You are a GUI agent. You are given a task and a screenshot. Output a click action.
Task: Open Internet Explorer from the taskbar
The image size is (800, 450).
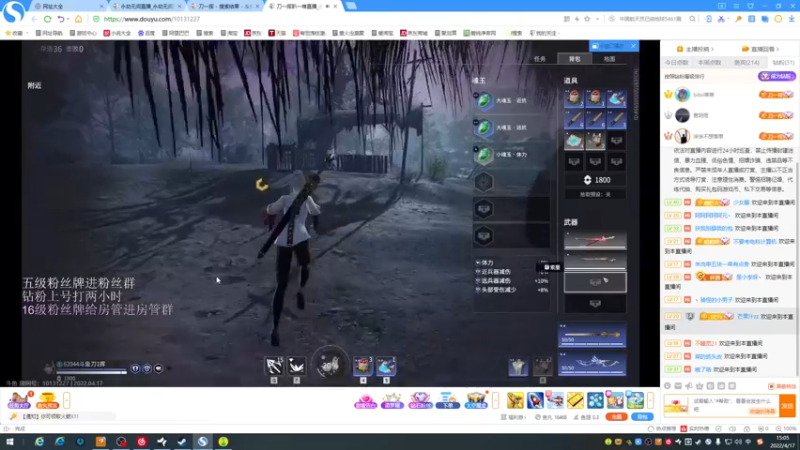pos(39,442)
